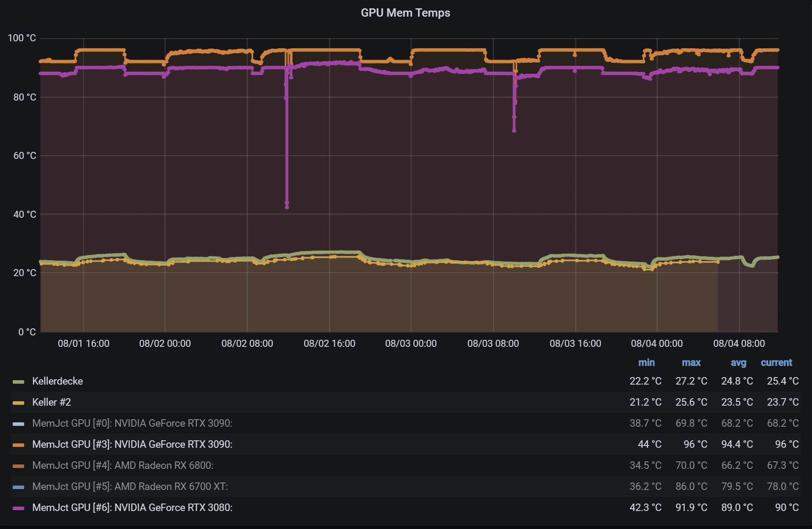The image size is (812, 529).
Task: Click the GPU [#5] current value 78.0 °C
Action: [x=783, y=486]
